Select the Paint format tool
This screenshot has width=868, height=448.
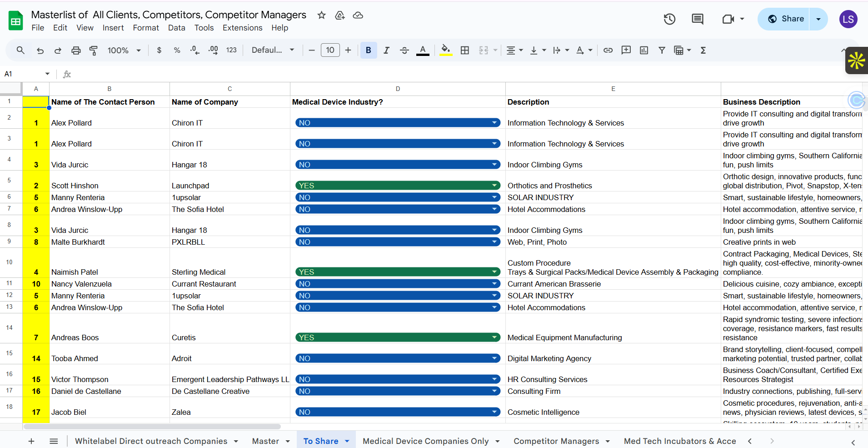point(94,50)
